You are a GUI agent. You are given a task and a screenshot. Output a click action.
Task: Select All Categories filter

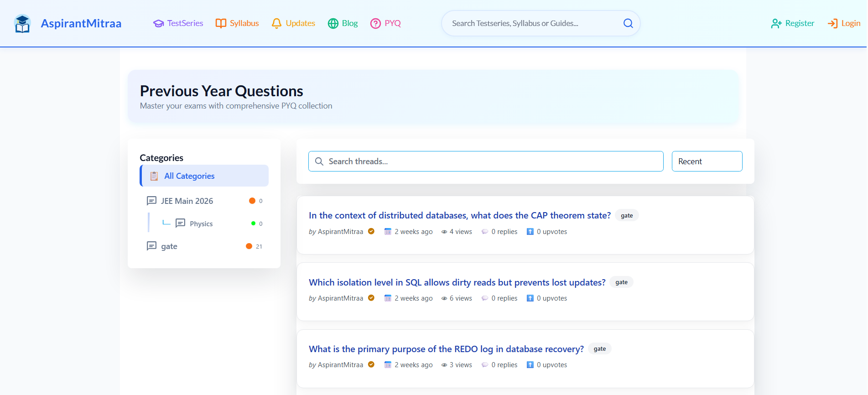point(204,176)
